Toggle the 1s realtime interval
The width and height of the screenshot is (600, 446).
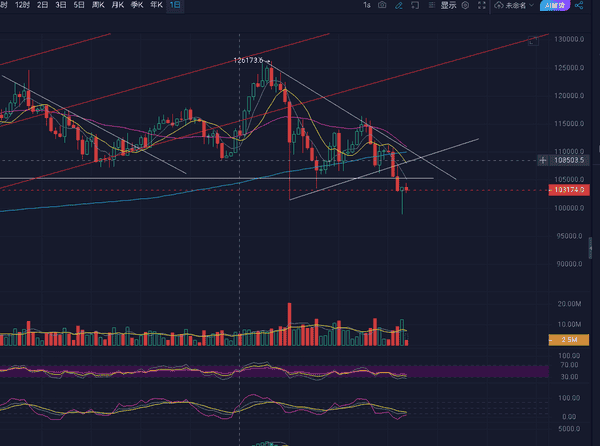tap(366, 6)
